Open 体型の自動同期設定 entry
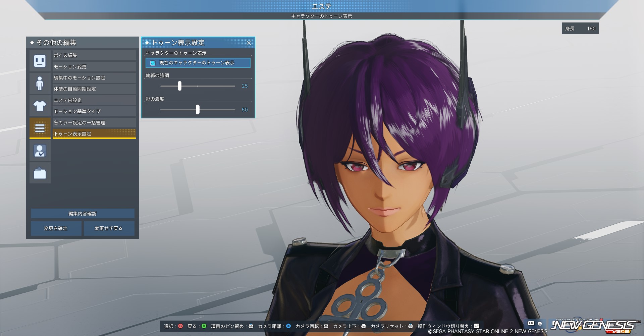The width and height of the screenshot is (644, 336). (94, 89)
